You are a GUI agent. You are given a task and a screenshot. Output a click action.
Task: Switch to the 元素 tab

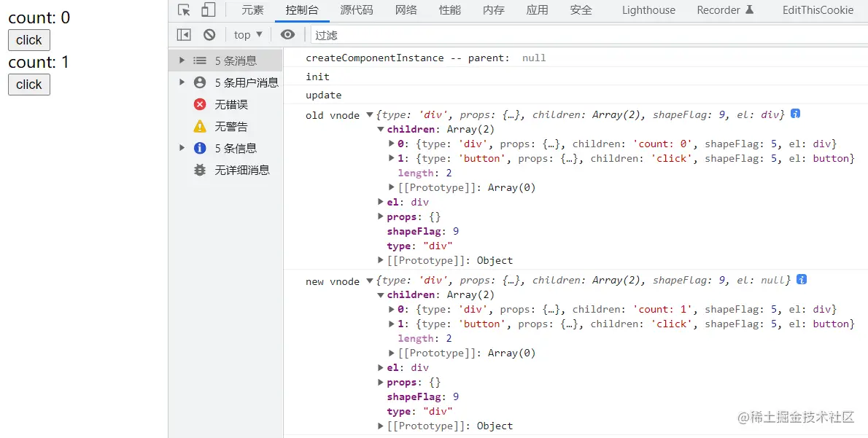point(252,10)
